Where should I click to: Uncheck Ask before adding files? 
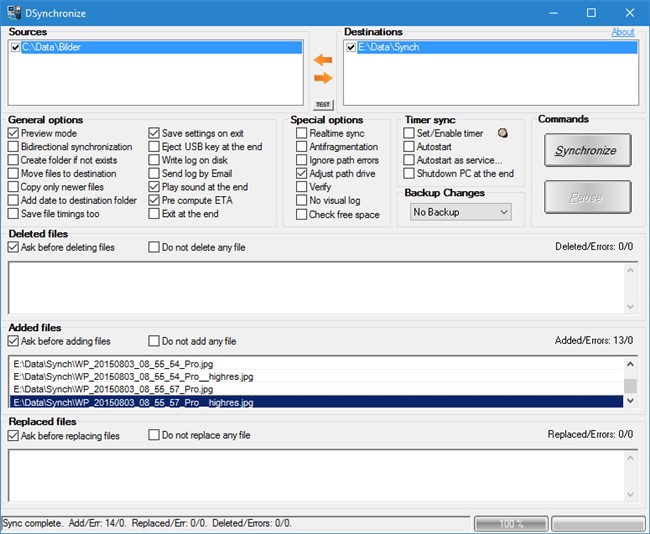pos(13,341)
